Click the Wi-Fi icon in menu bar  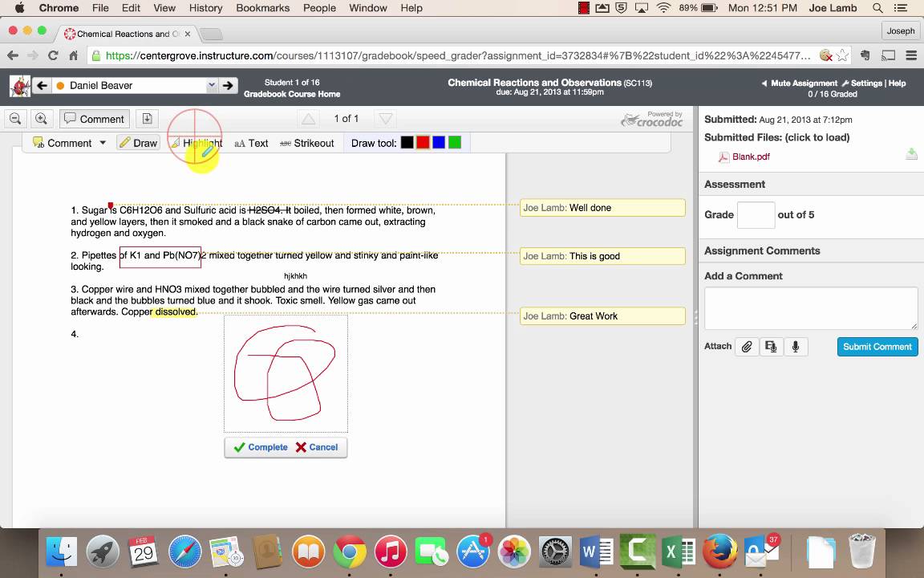663,8
